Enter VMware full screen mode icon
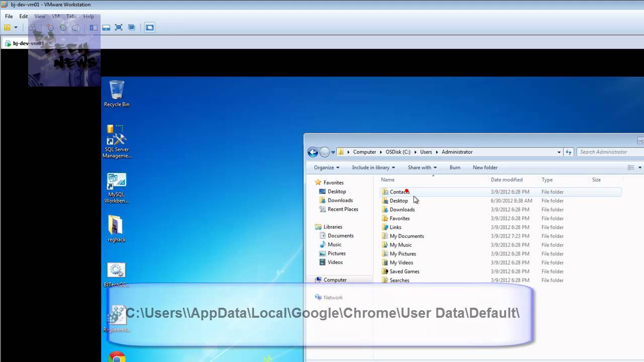The image size is (644, 362). pos(119,28)
